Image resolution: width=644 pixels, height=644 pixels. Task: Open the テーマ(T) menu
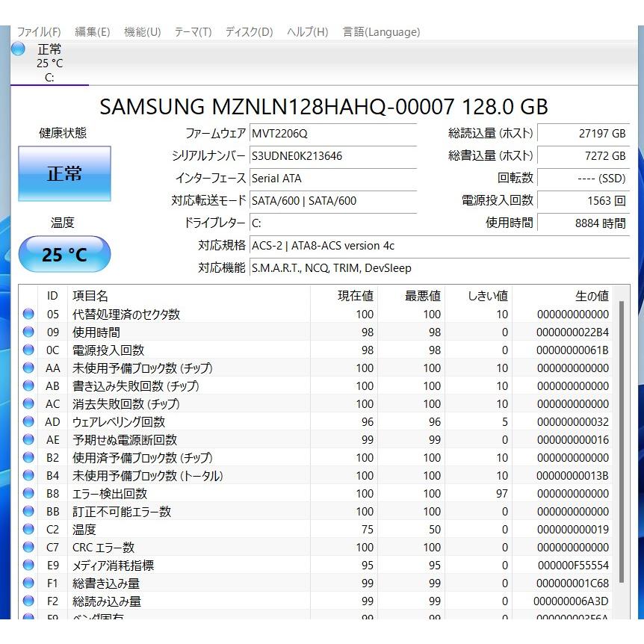pyautogui.click(x=193, y=32)
